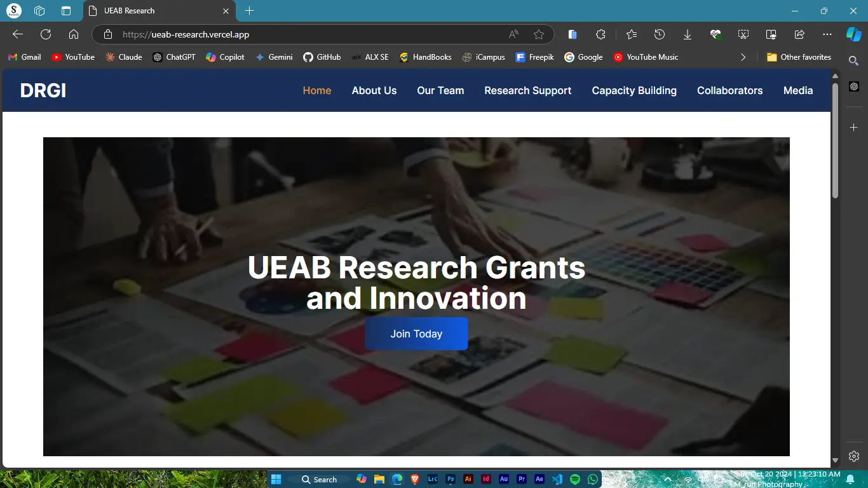Image resolution: width=868 pixels, height=488 pixels.
Task: Open the Copilot bookmark
Action: pos(226,57)
